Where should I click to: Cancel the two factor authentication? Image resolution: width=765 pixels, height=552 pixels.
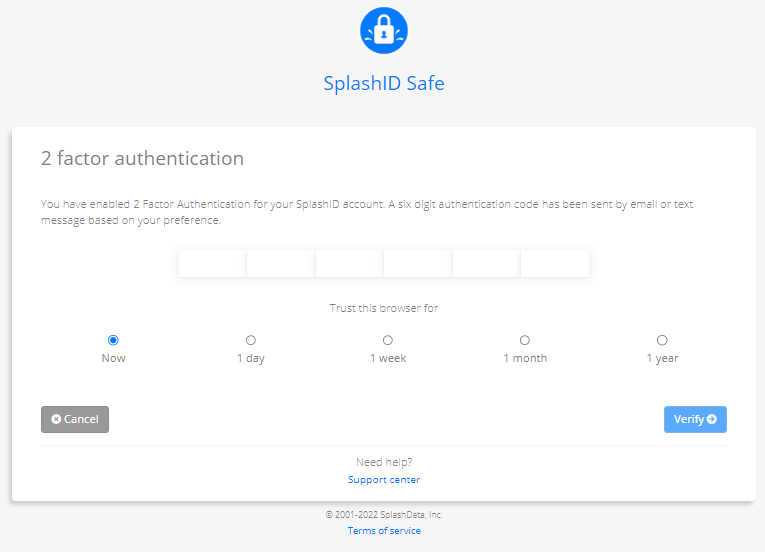coord(75,419)
